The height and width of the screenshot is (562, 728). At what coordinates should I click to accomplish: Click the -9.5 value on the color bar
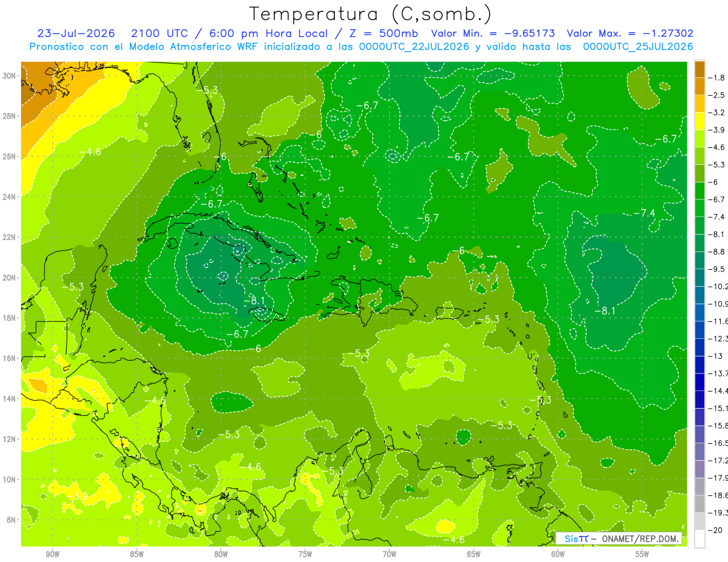point(717,269)
